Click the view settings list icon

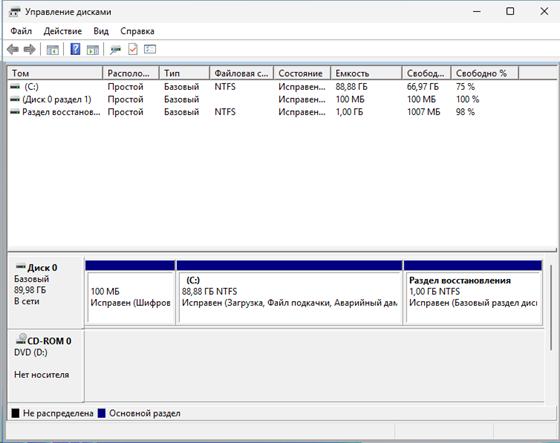click(150, 49)
